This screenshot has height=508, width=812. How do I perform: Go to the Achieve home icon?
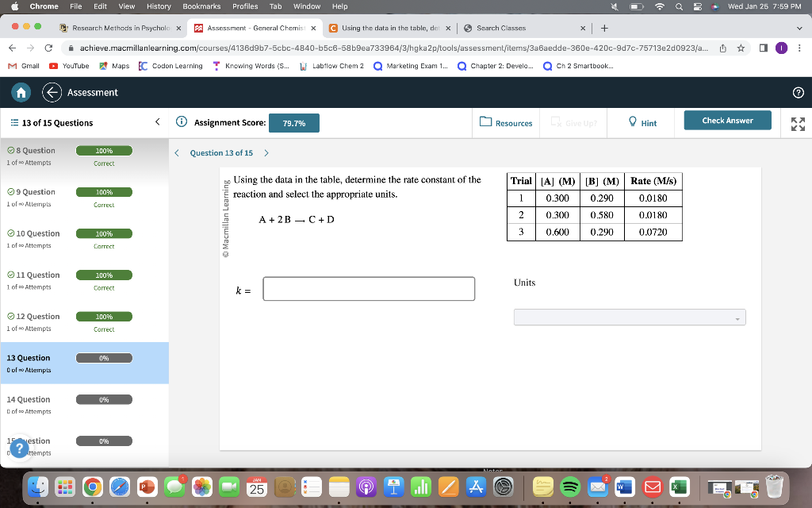click(21, 92)
